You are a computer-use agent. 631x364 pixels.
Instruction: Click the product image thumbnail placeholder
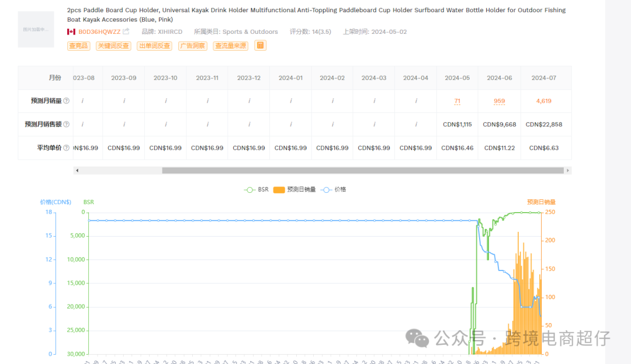coord(36,29)
